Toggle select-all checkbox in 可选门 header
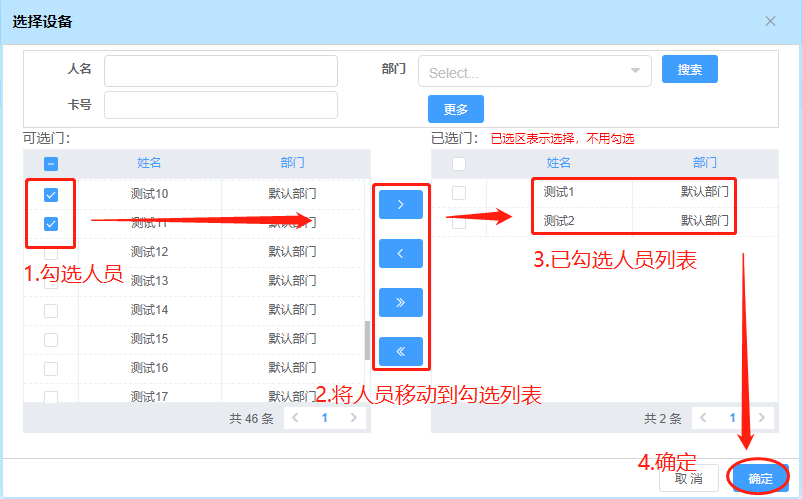Image resolution: width=802 pixels, height=499 pixels. point(51,164)
